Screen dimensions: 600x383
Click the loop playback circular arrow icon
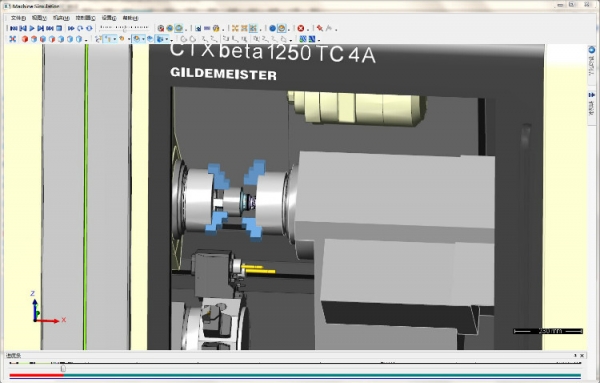pyautogui.click(x=80, y=28)
